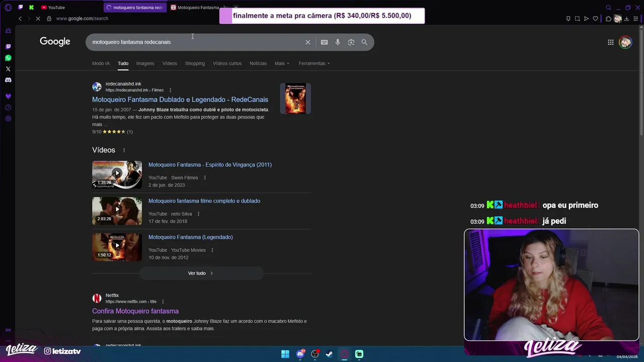644x362 pixels.
Task: Open Vídeos section options menu
Action: [124, 150]
